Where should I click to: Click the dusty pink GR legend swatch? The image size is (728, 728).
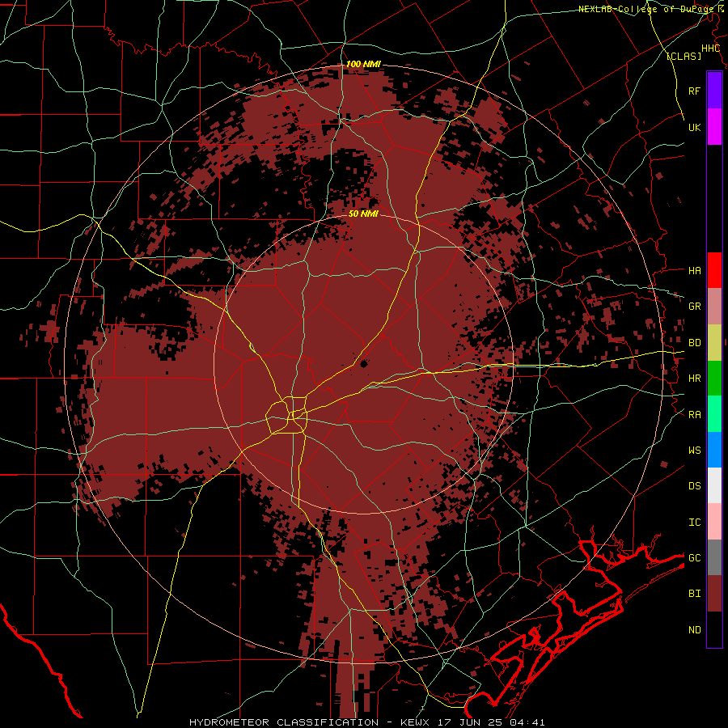coord(714,307)
